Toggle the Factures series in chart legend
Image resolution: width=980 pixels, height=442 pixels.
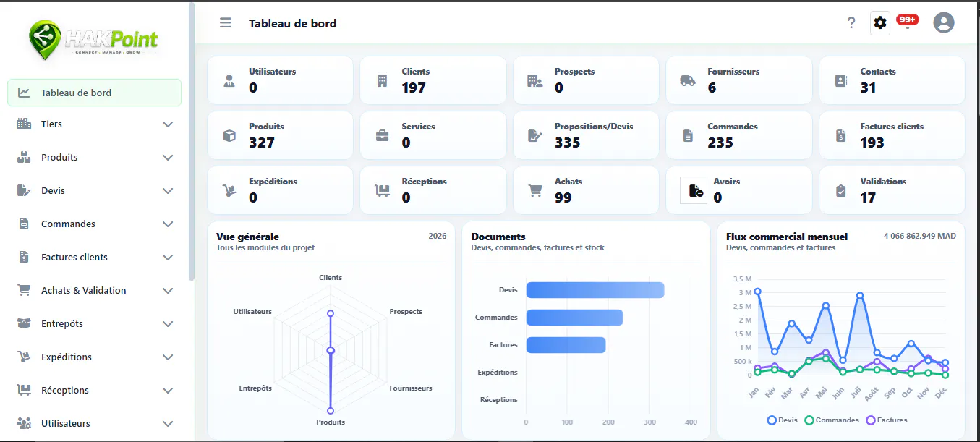tap(886, 420)
